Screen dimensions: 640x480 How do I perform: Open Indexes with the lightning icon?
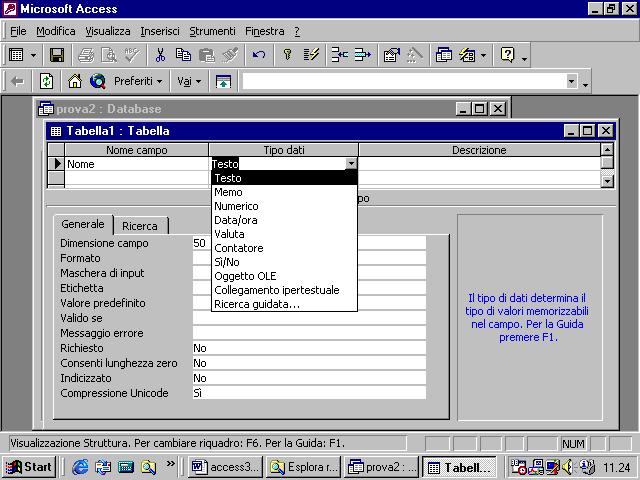(x=311, y=55)
